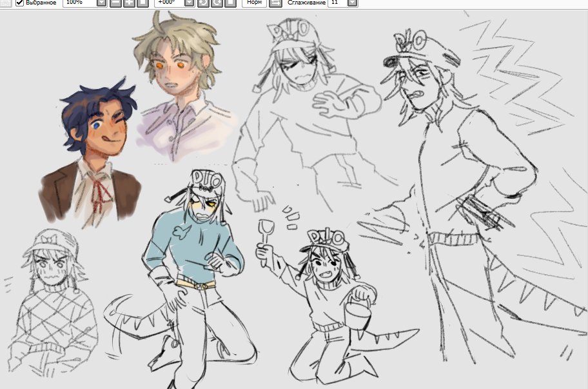Reset canvas rotation with square icon

(230, 3)
